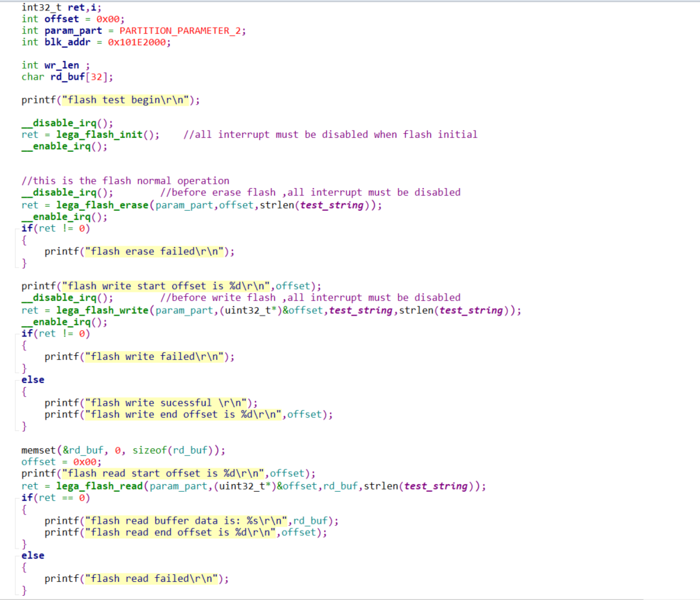The image size is (700, 600).
Task: Select the PARTITION_PARAMETER_2 constant
Action: point(180,31)
